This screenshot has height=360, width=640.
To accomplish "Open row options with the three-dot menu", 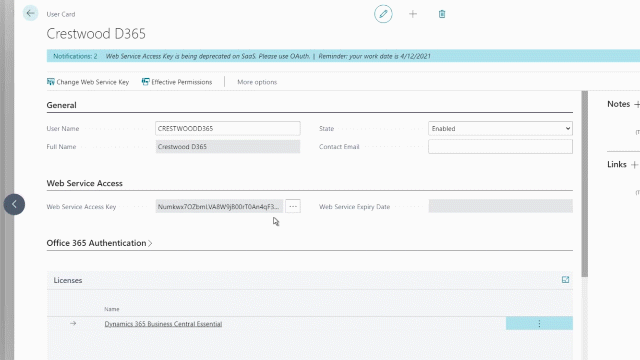I will (x=539, y=323).
